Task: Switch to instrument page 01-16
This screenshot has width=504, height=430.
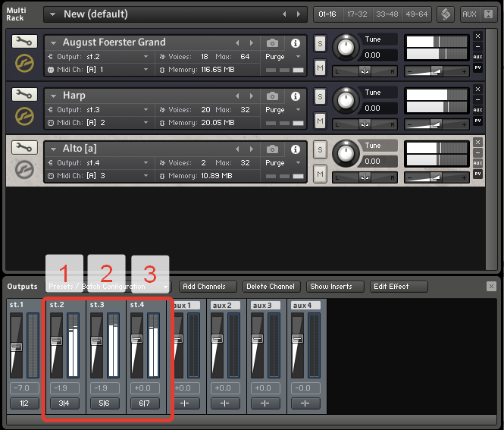Action: tap(327, 14)
